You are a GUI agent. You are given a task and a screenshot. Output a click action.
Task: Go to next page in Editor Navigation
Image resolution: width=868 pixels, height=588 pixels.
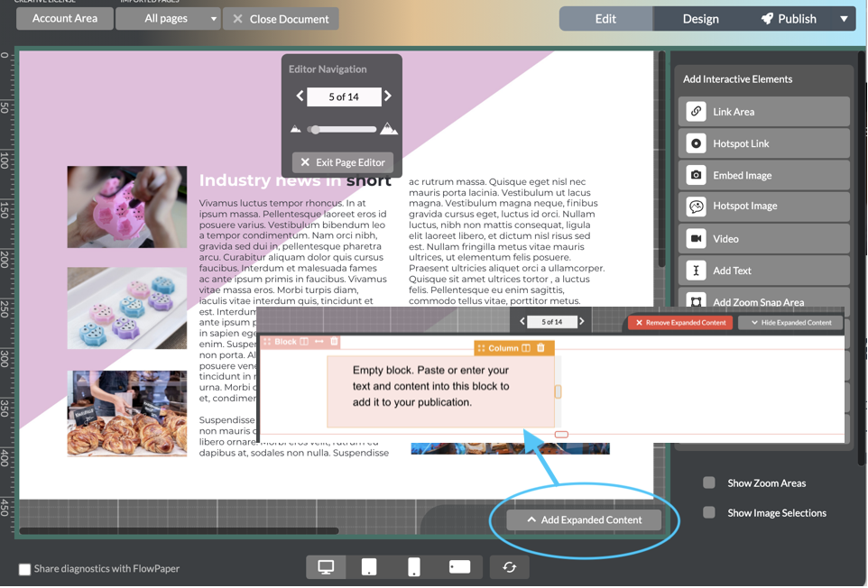(387, 96)
